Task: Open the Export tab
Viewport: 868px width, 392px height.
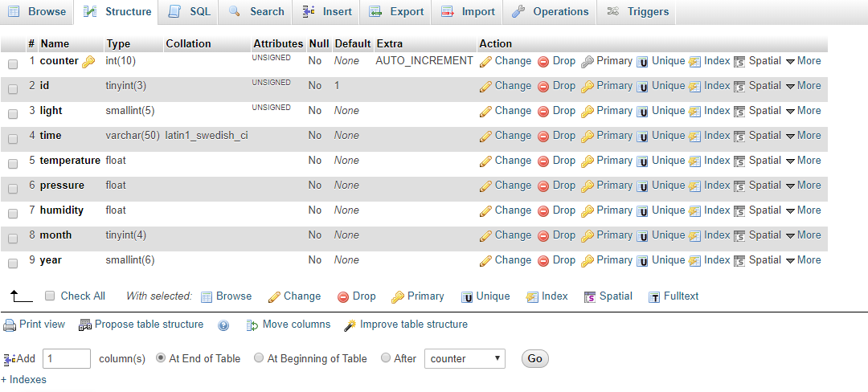Action: click(x=396, y=11)
